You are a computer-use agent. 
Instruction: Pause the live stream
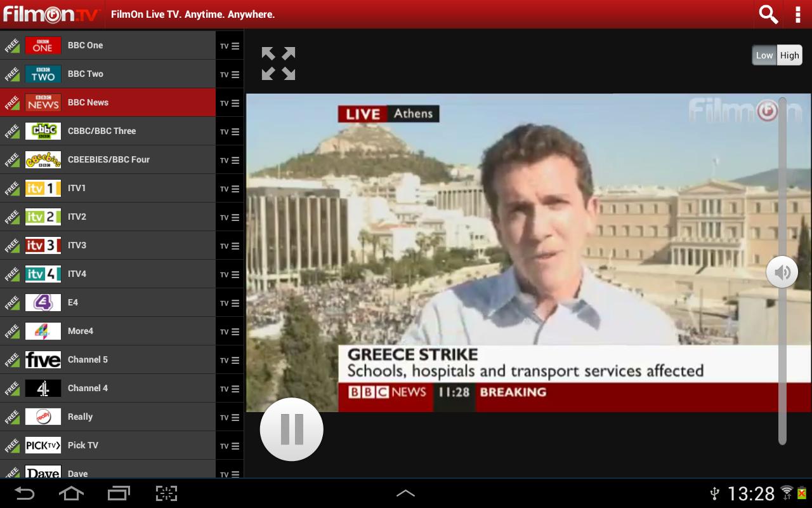[x=292, y=429]
